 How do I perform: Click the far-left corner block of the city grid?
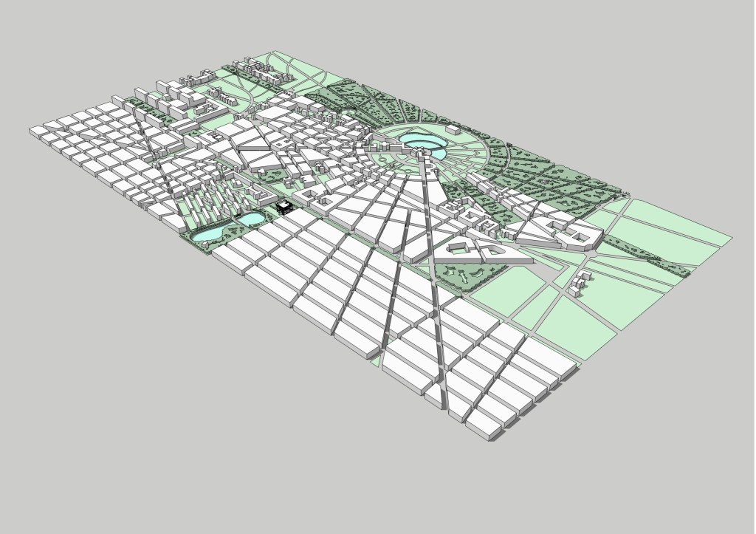[40, 130]
